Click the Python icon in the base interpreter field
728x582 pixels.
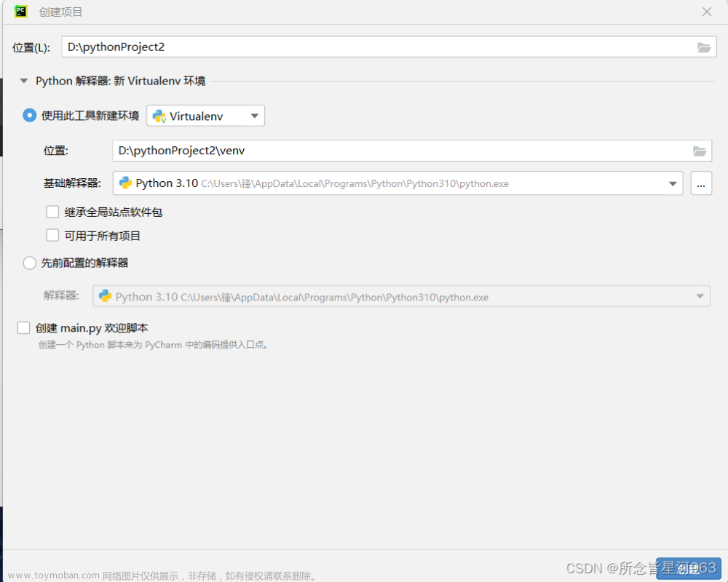[125, 183]
